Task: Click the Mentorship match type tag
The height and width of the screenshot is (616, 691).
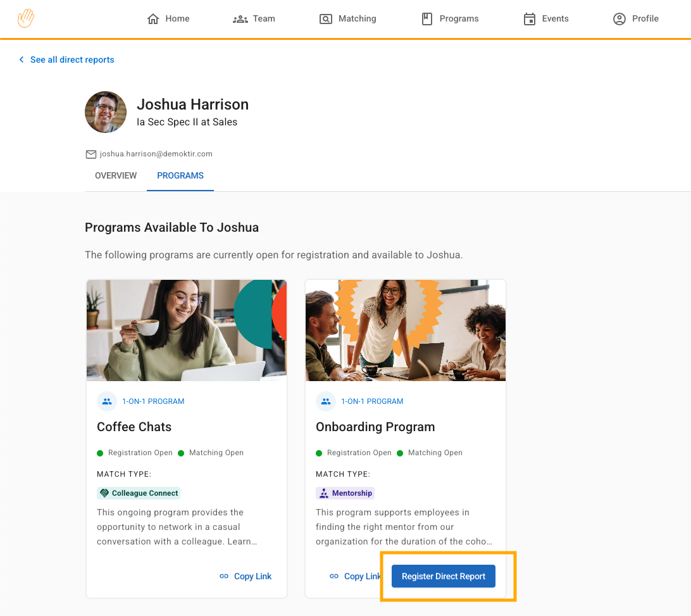Action: click(345, 493)
